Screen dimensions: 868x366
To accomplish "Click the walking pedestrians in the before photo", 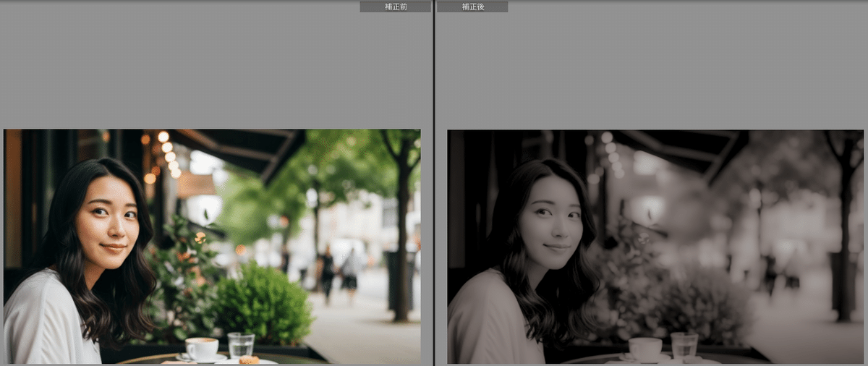I will coord(339,271).
